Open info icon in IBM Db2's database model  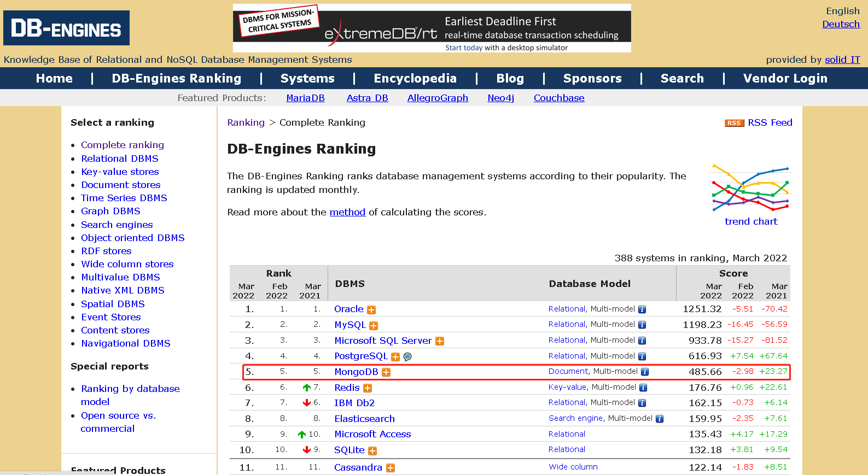tap(642, 403)
